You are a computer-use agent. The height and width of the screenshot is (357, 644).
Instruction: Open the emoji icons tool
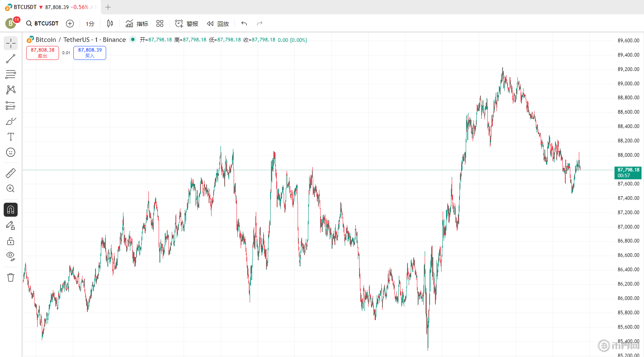(11, 152)
